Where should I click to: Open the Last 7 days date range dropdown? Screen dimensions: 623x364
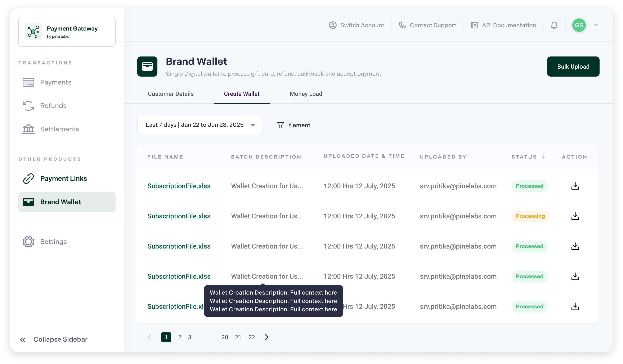point(200,125)
